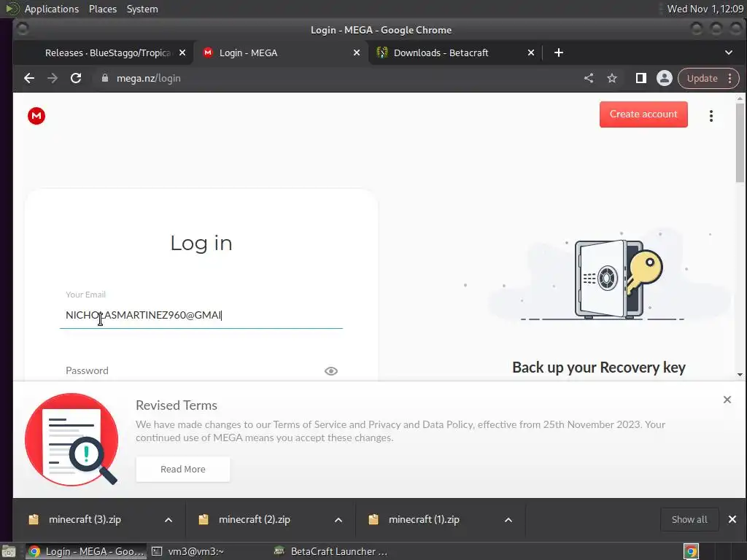747x560 pixels.
Task: Open Chrome menu next to Update
Action: pos(729,78)
